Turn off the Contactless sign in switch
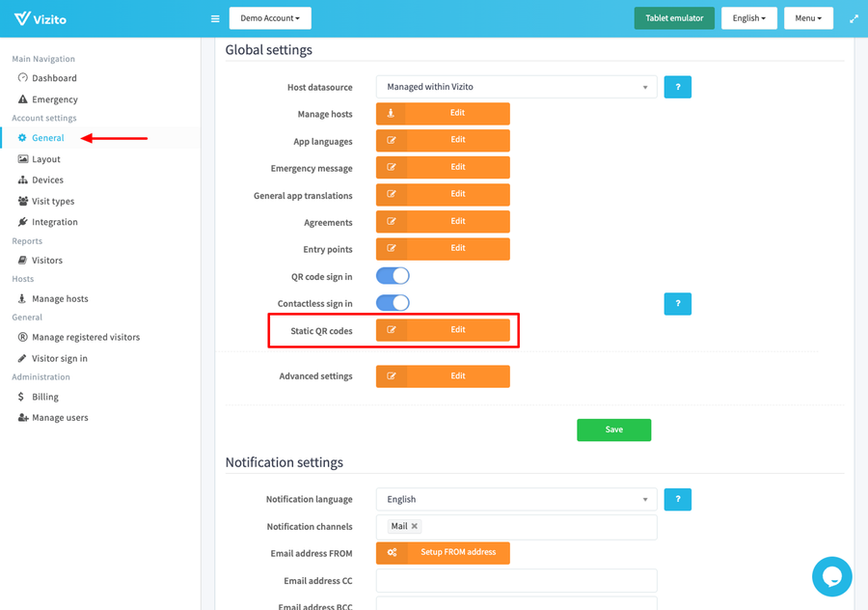Screen dimensions: 868x610 pyautogui.click(x=393, y=303)
